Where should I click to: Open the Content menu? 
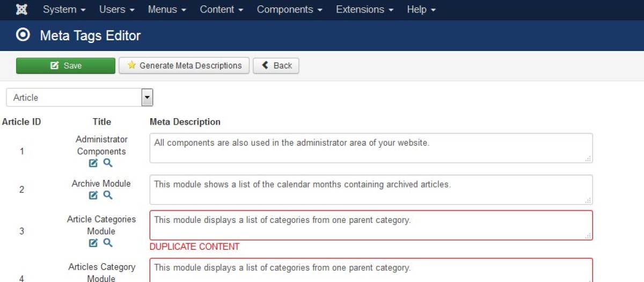(221, 10)
